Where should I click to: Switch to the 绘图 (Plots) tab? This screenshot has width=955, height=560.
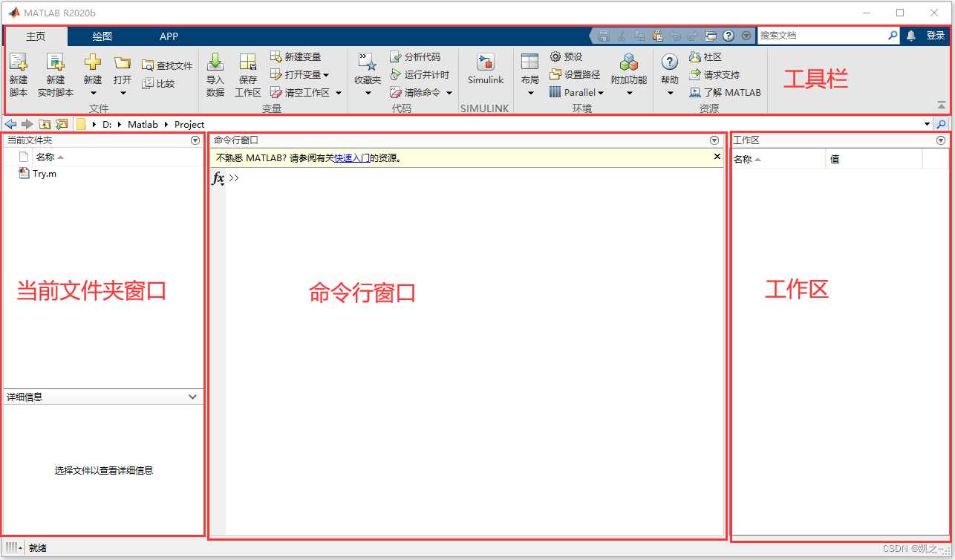[103, 36]
